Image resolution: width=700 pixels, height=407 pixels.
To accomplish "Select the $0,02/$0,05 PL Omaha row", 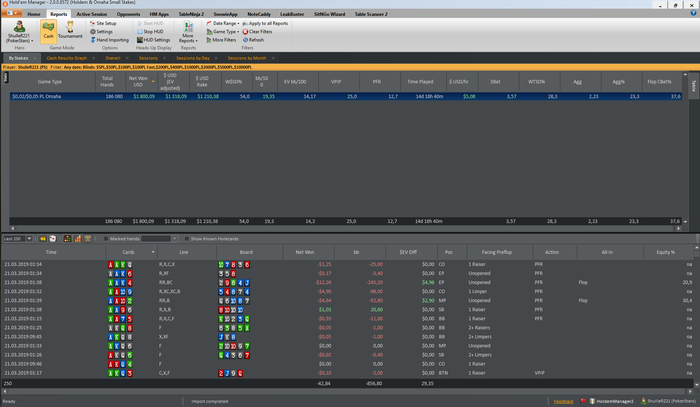I will point(346,96).
